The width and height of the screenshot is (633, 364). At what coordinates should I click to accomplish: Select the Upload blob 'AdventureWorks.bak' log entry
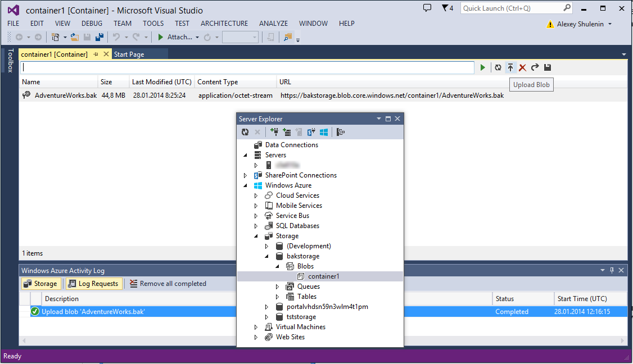click(93, 312)
